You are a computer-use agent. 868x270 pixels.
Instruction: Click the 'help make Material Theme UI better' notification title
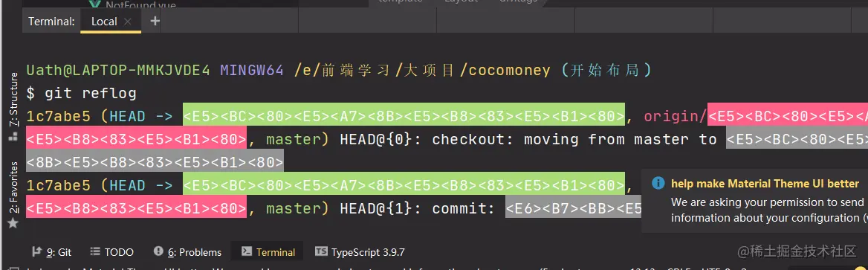pyautogui.click(x=765, y=184)
